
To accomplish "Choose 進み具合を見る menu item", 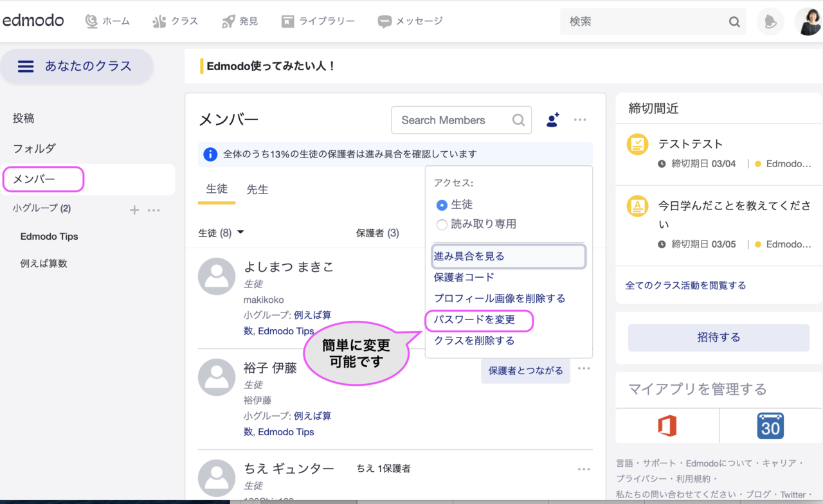I will [509, 256].
